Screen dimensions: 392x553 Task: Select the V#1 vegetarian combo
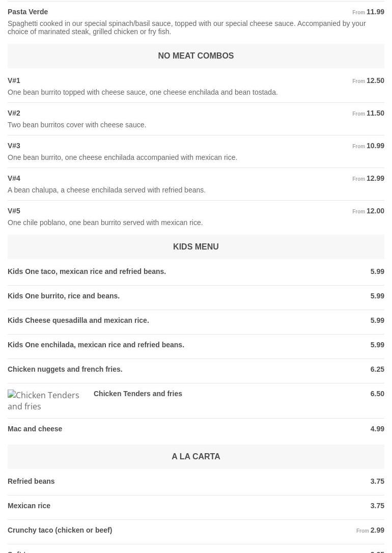14,80
